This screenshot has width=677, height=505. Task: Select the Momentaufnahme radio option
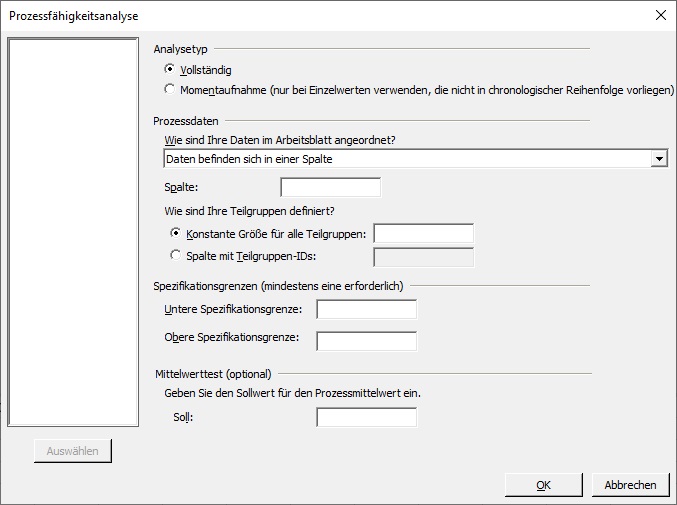click(170, 89)
